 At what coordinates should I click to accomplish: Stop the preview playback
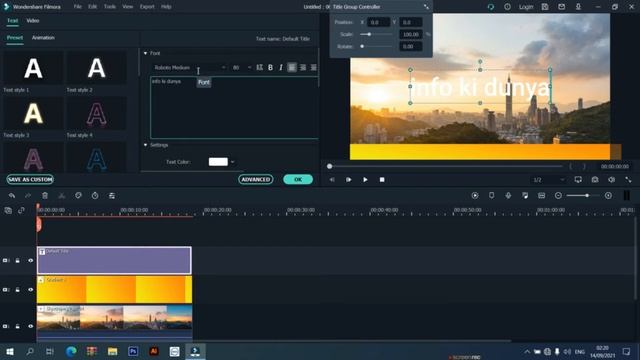pyautogui.click(x=382, y=180)
